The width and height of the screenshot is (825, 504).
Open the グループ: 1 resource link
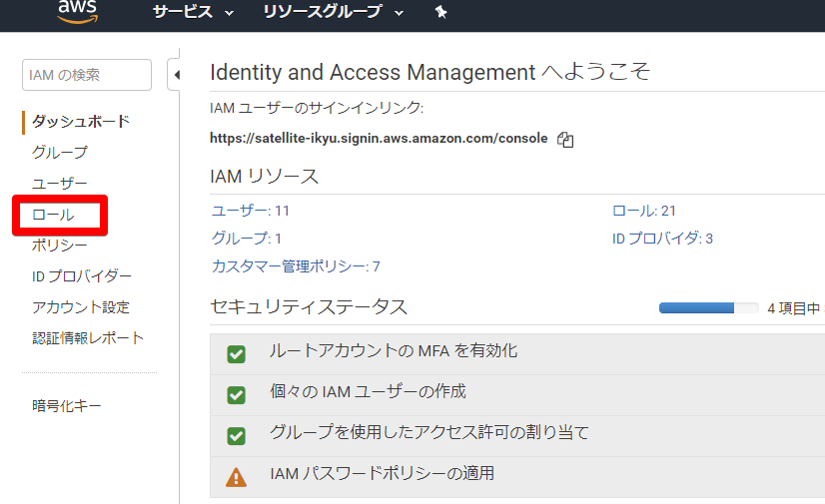click(x=247, y=239)
